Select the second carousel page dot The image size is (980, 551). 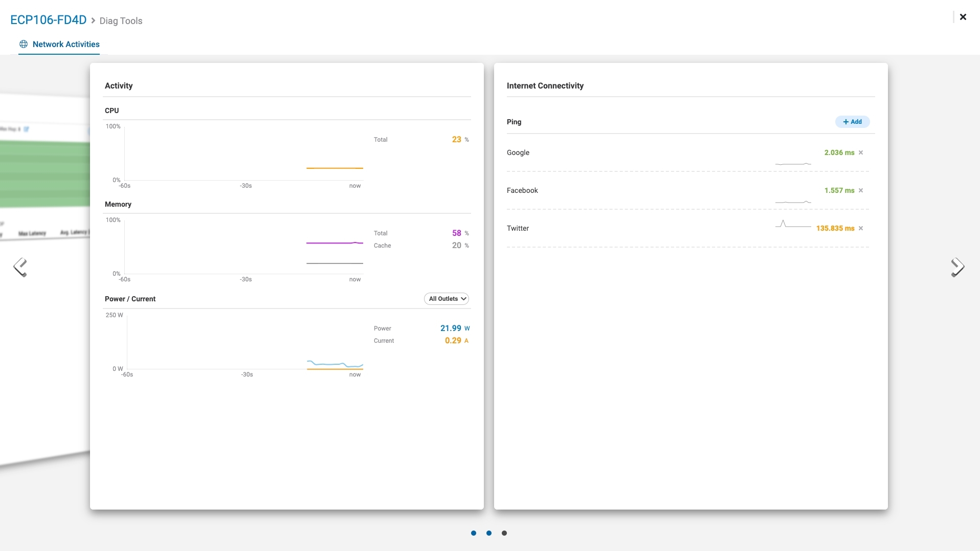click(x=489, y=533)
